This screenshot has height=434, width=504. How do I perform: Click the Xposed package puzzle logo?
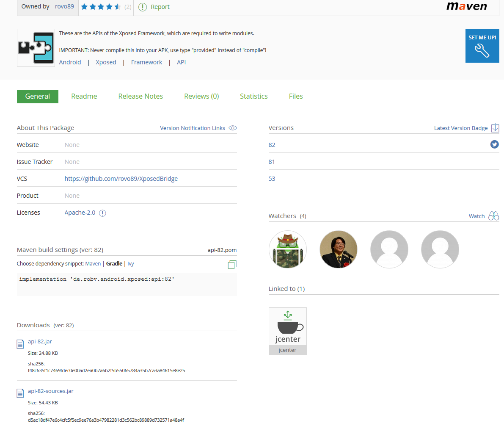36,47
